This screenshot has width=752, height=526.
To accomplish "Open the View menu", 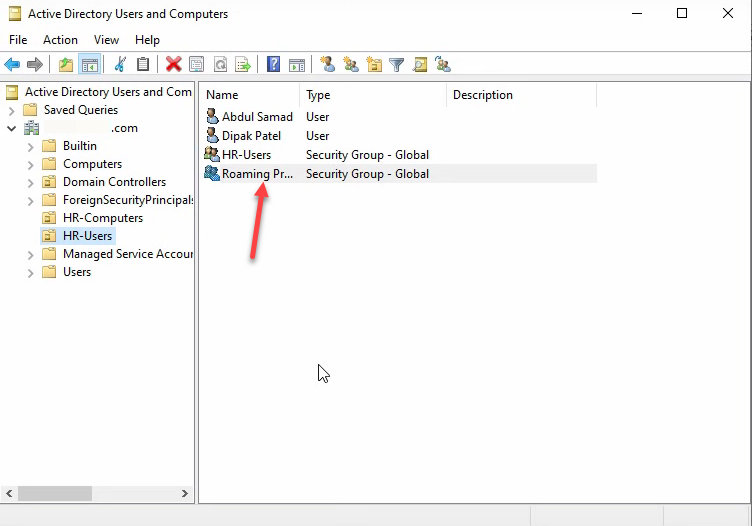I will (x=106, y=40).
